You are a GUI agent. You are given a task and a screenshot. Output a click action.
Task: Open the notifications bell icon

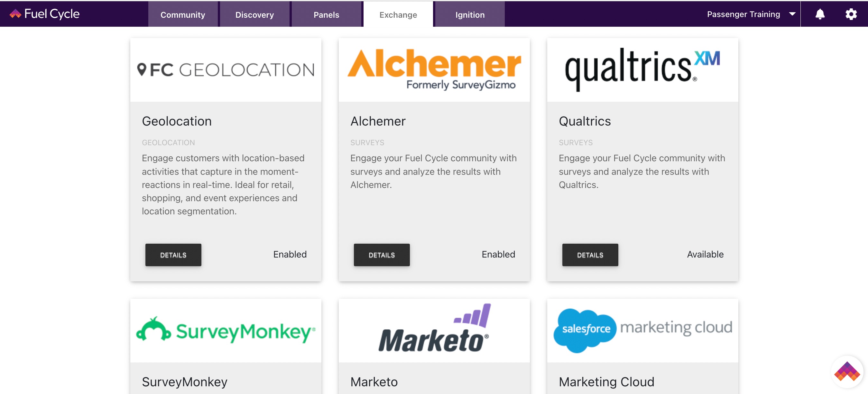pyautogui.click(x=820, y=14)
